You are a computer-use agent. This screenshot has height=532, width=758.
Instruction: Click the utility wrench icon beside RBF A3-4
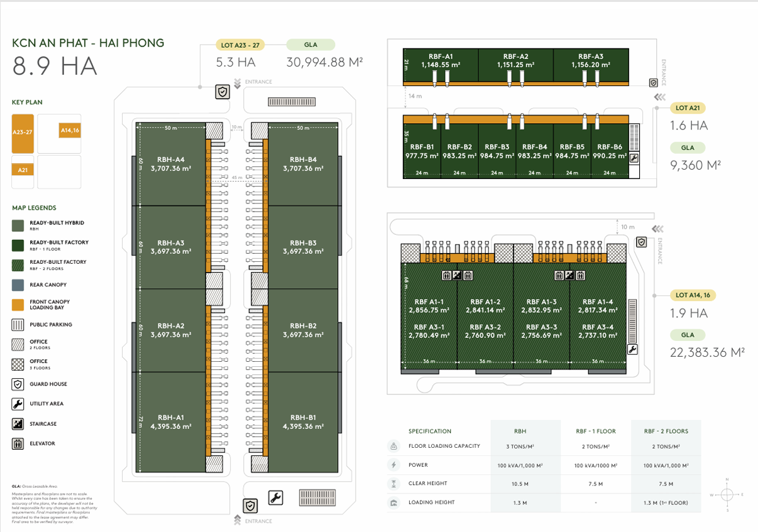(x=632, y=350)
